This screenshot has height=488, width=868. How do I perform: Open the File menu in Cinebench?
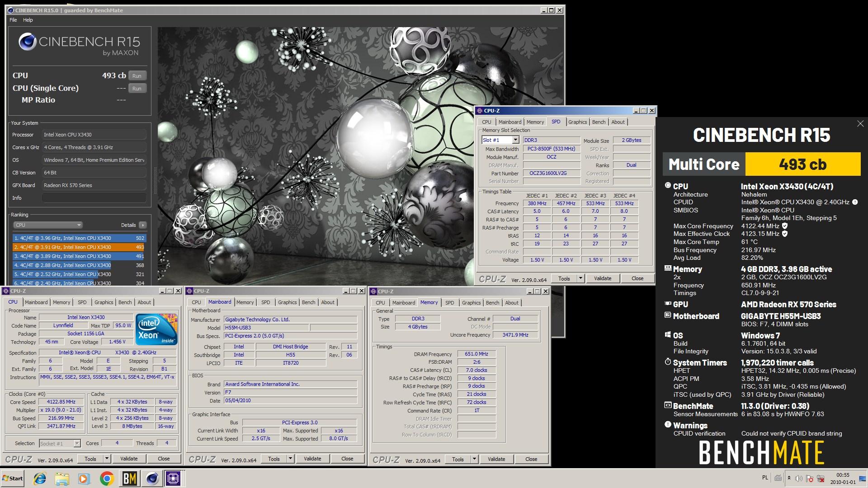tap(13, 20)
